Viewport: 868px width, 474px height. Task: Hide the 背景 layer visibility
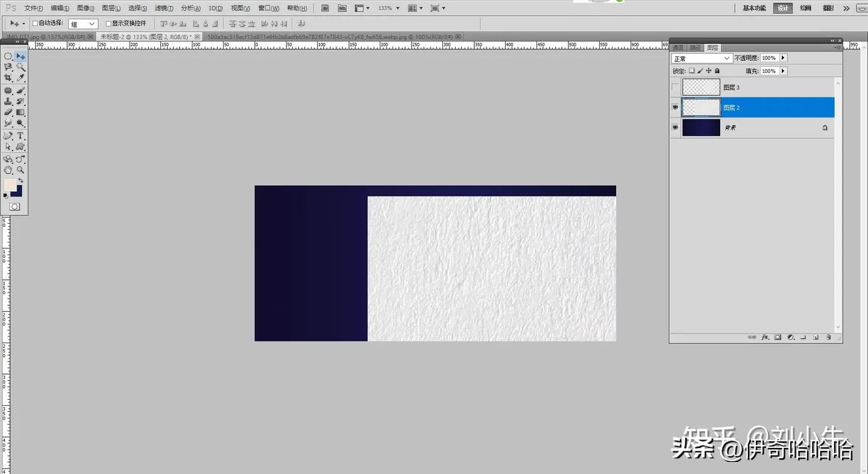click(675, 127)
